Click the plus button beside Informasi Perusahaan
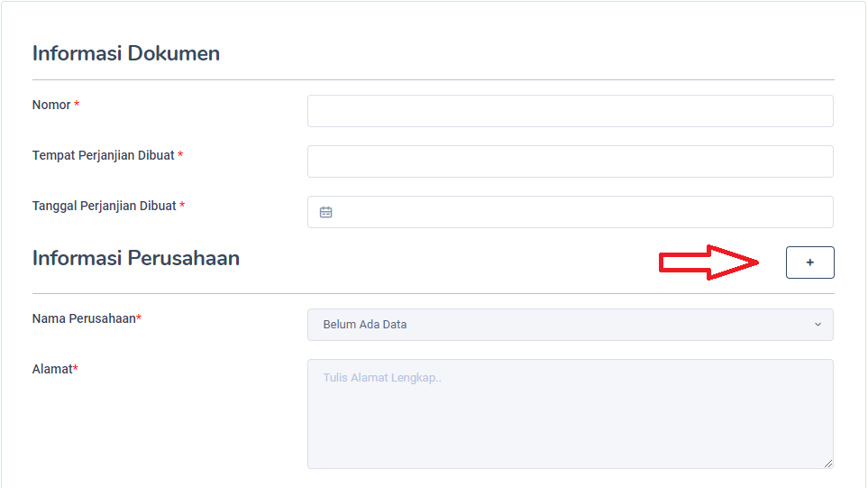The width and height of the screenshot is (868, 488). [809, 262]
